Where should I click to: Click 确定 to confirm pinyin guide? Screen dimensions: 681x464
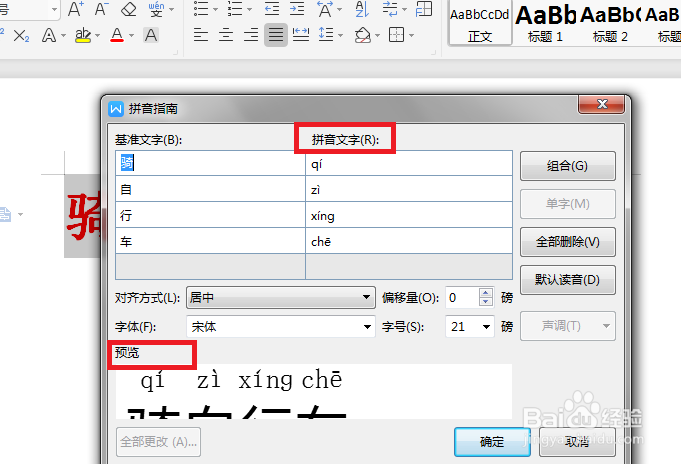pos(492,442)
